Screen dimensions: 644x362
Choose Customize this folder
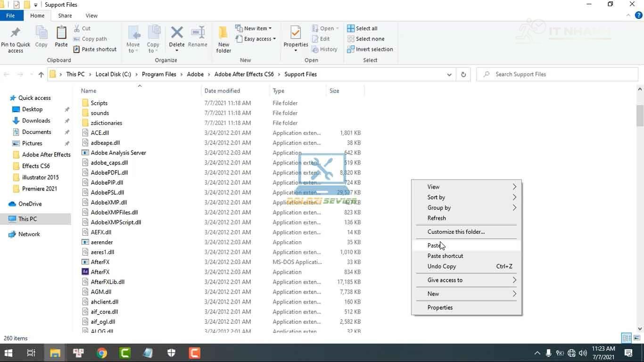tap(467, 231)
